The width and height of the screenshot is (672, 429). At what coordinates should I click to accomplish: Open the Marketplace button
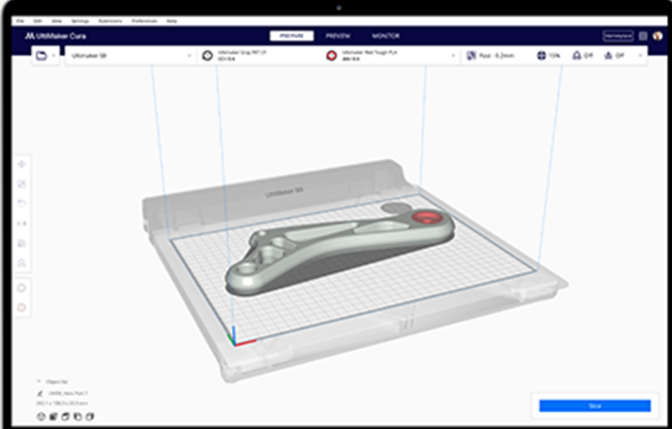[x=617, y=35]
